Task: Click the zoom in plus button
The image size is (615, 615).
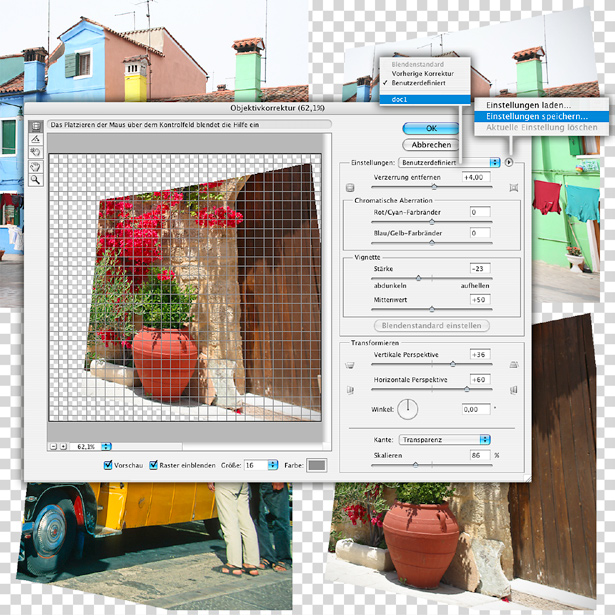Action: click(x=62, y=446)
